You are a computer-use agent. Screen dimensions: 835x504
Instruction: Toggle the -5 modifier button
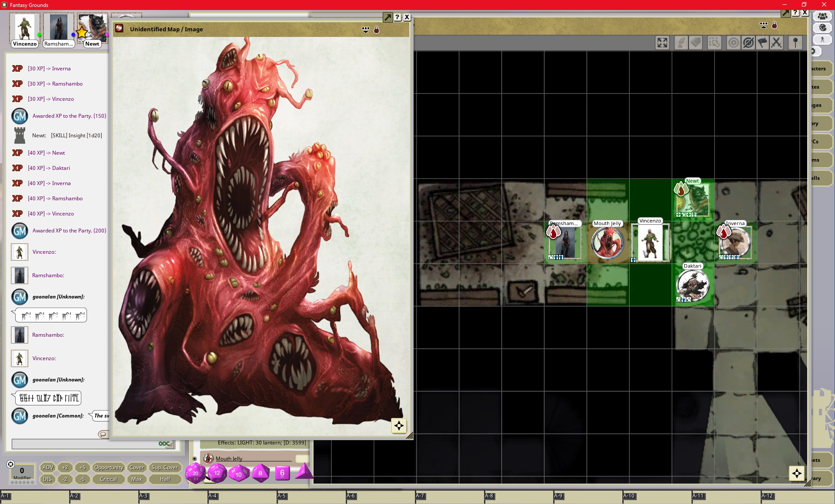[83, 479]
